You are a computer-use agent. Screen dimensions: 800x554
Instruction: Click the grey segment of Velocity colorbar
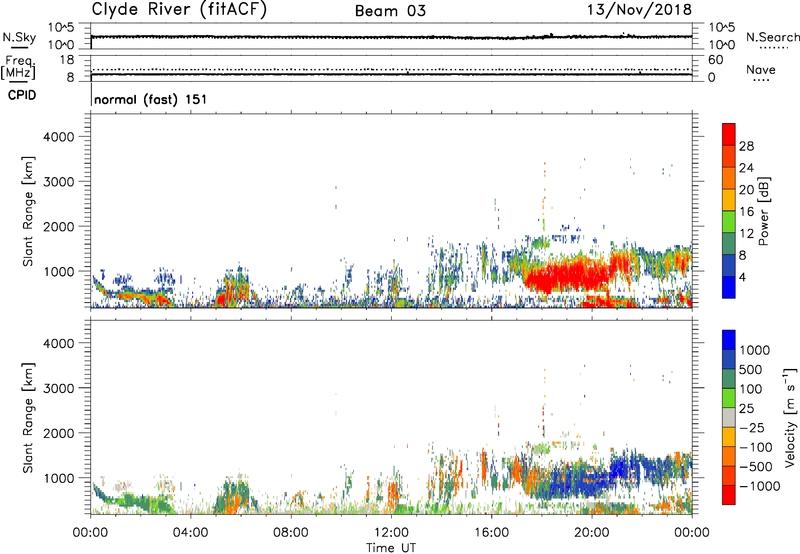729,418
